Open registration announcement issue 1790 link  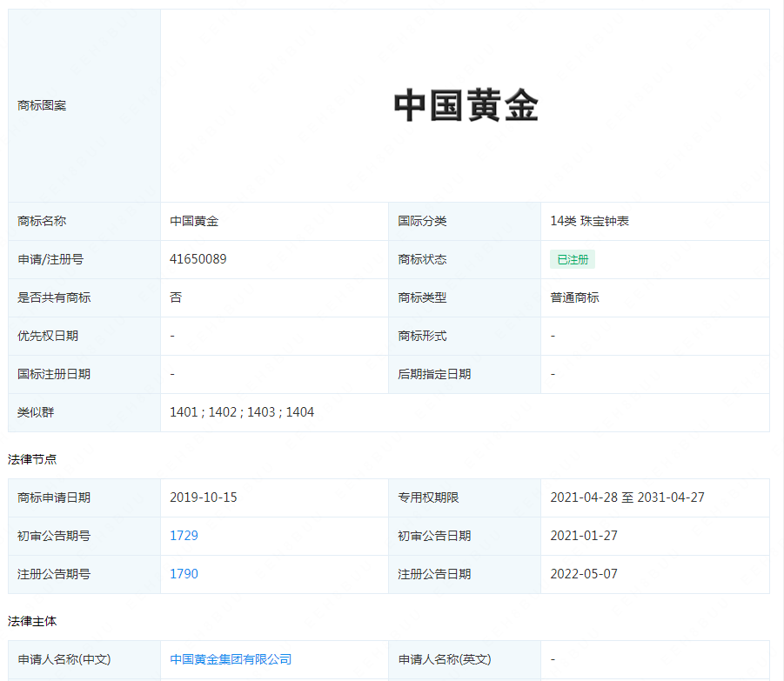[x=184, y=574]
